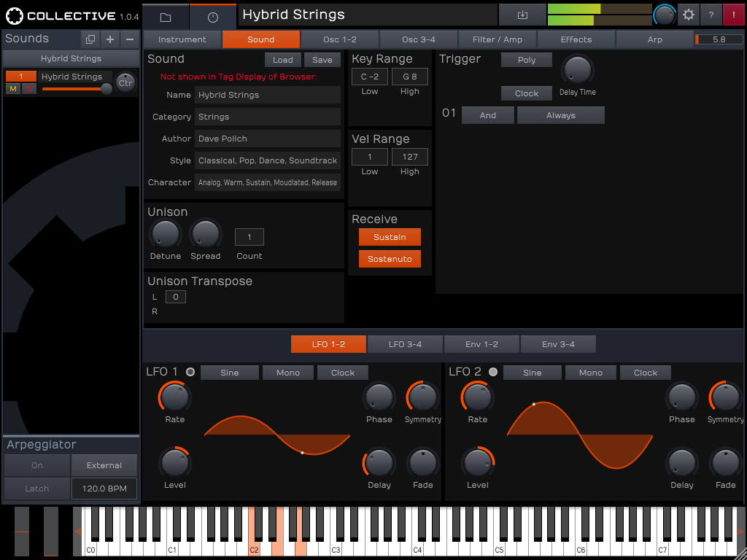The width and height of the screenshot is (747, 560).
Task: Switch to Env 3-4 tab
Action: tap(558, 344)
